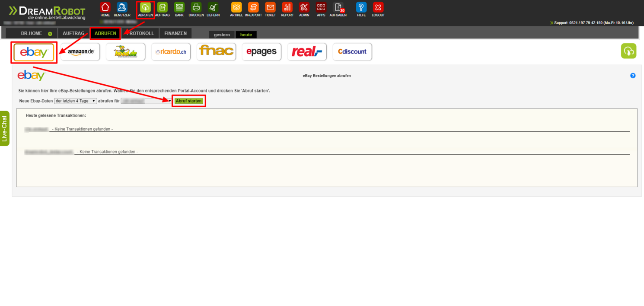Click the blue help icon in eBay panel
644x306 pixels.
(633, 76)
